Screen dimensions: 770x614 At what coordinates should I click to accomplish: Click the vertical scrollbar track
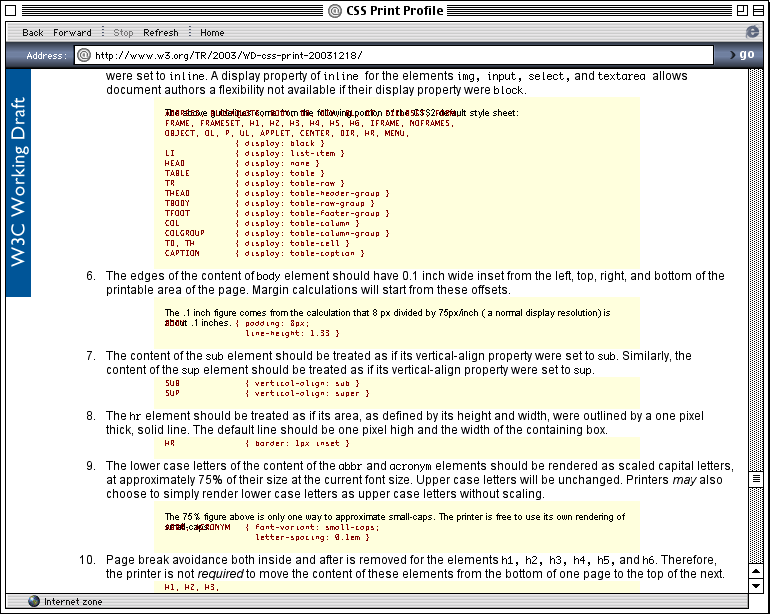click(x=758, y=300)
